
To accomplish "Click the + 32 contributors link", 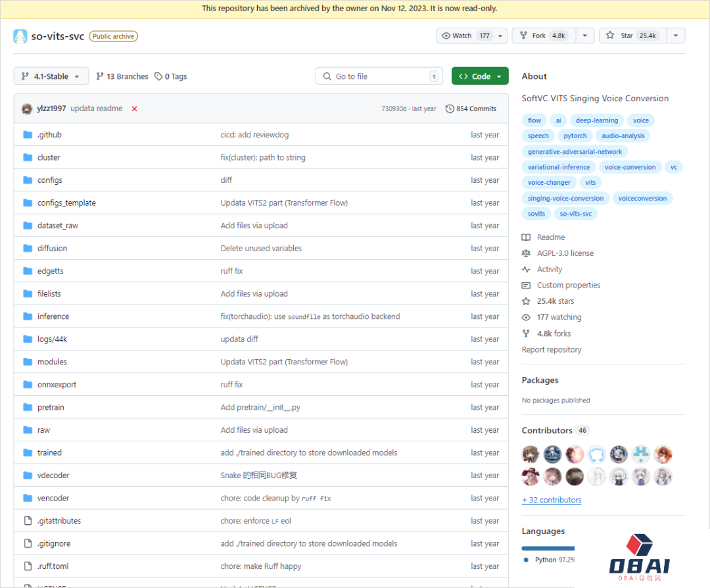I will pyautogui.click(x=552, y=500).
